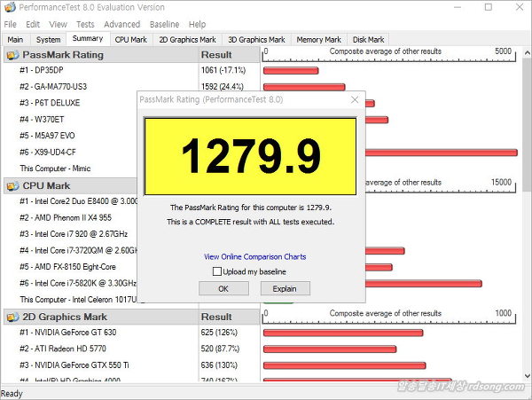The width and height of the screenshot is (532, 400).
Task: Click the scrollbar down arrow
Action: coord(527,375)
